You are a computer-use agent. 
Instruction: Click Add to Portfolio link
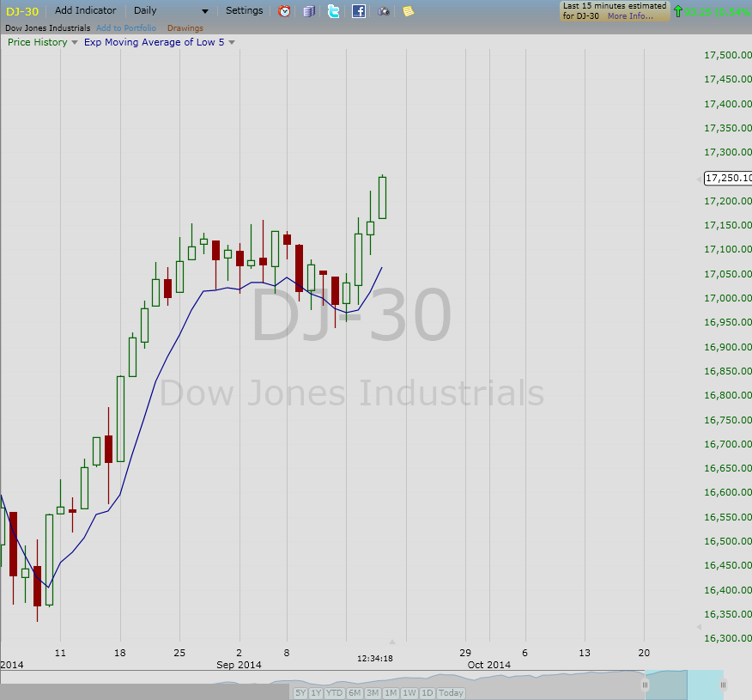[126, 27]
